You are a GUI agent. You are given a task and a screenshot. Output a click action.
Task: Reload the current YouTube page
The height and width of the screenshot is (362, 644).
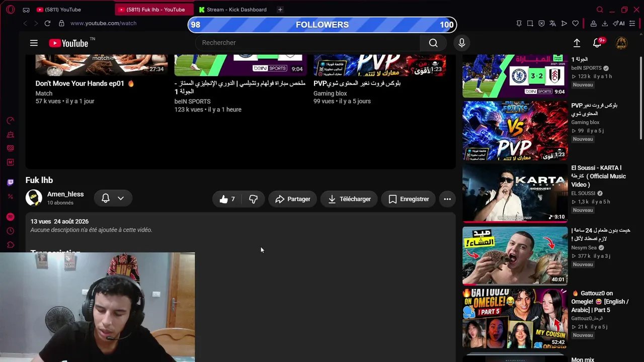(47, 23)
